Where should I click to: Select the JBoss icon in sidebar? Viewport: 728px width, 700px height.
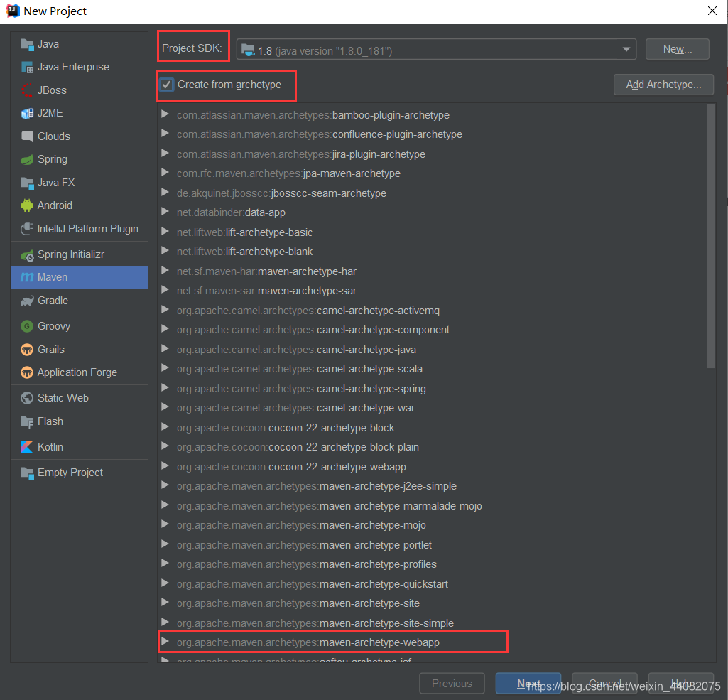pos(27,90)
